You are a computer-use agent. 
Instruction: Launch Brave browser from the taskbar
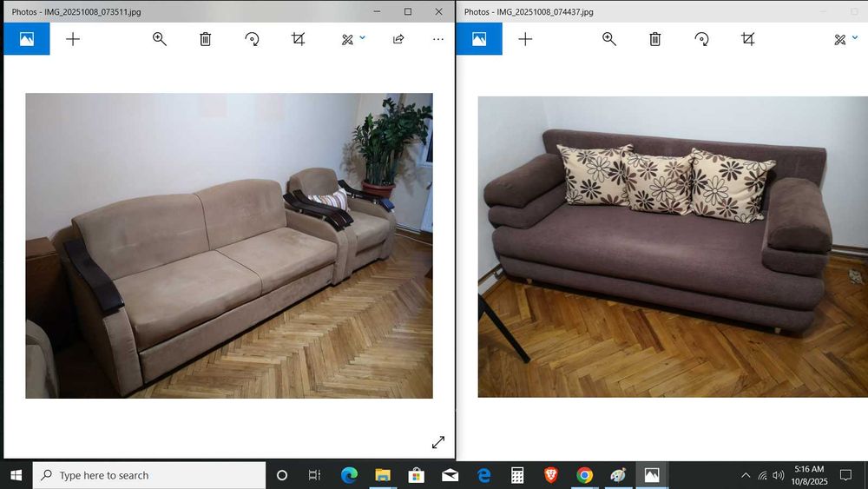pyautogui.click(x=551, y=475)
